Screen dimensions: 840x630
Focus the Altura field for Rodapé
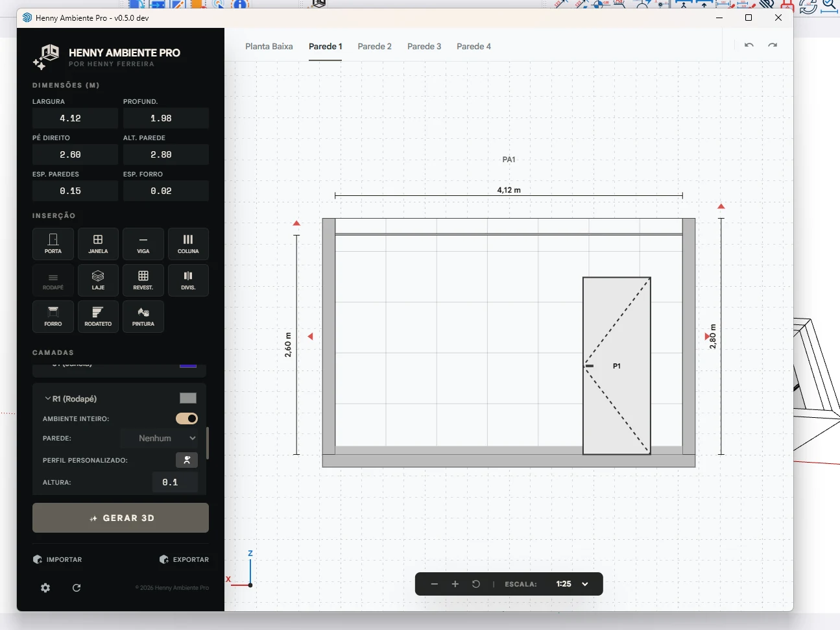(x=175, y=482)
